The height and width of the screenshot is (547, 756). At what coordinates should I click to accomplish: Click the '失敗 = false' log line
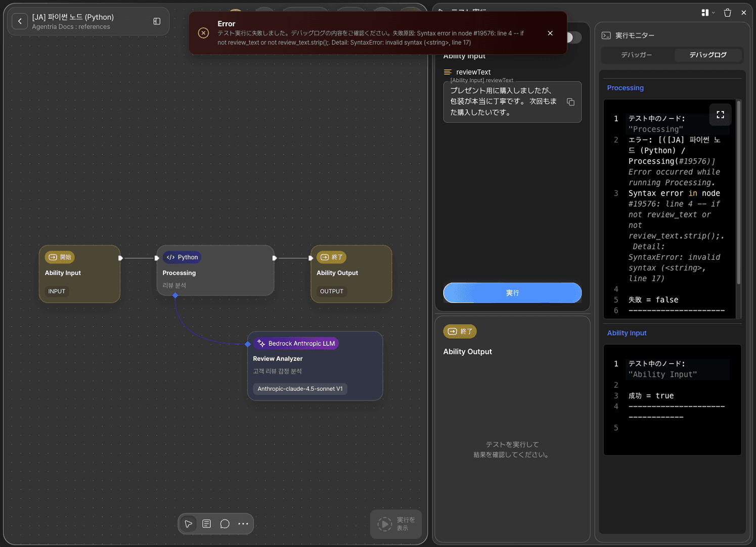pos(653,300)
